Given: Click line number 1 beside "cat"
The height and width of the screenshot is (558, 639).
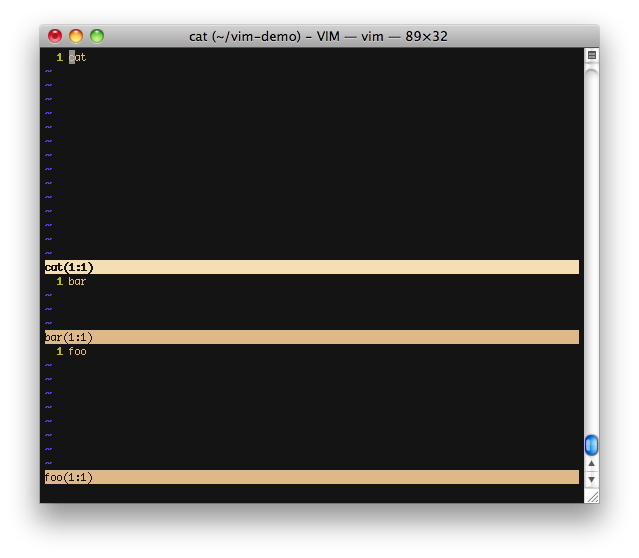Looking at the screenshot, I should click(x=59, y=57).
